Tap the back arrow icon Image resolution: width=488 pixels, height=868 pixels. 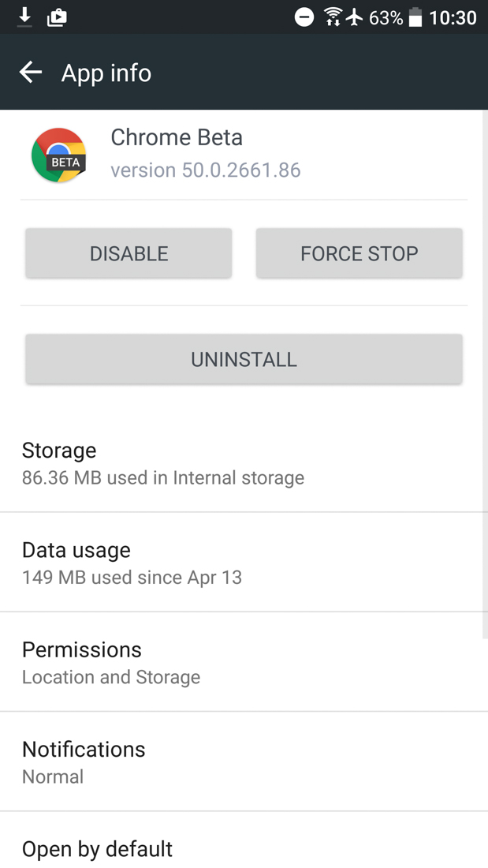tap(31, 73)
